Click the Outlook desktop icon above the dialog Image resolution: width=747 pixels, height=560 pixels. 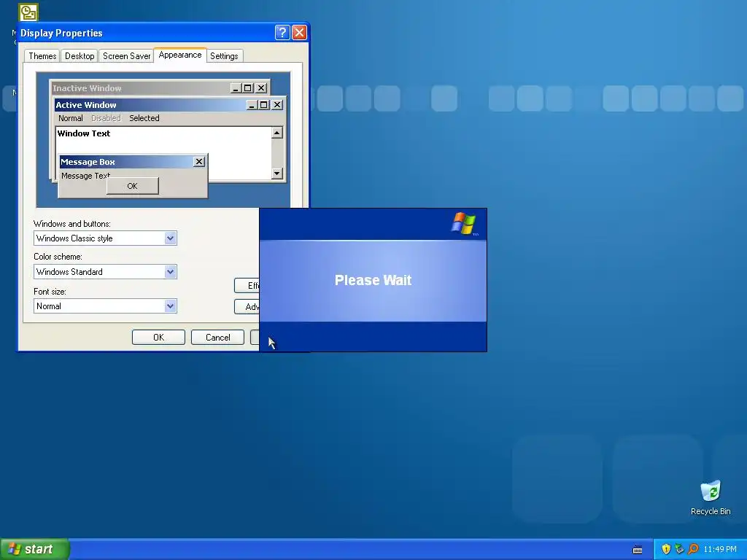28,12
